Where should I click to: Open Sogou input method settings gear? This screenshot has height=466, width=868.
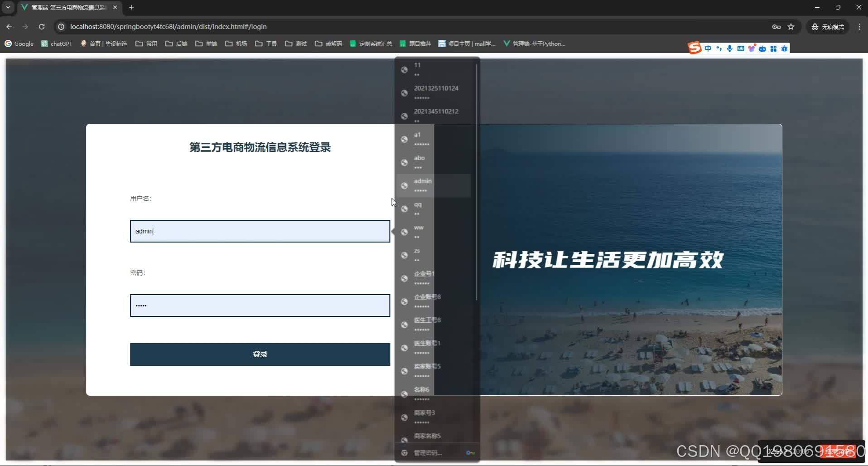(x=785, y=49)
